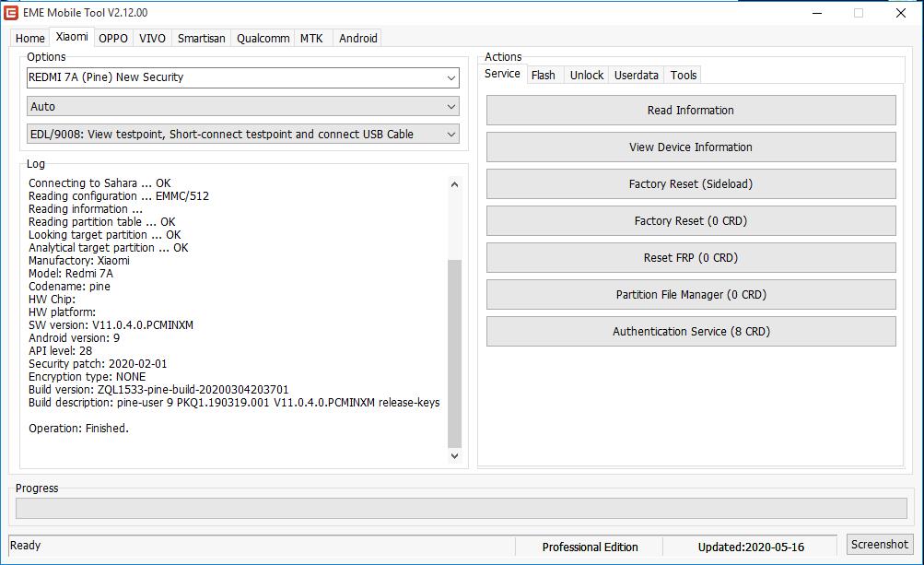The image size is (924, 565).
Task: Switch to the Home tab
Action: 29,39
